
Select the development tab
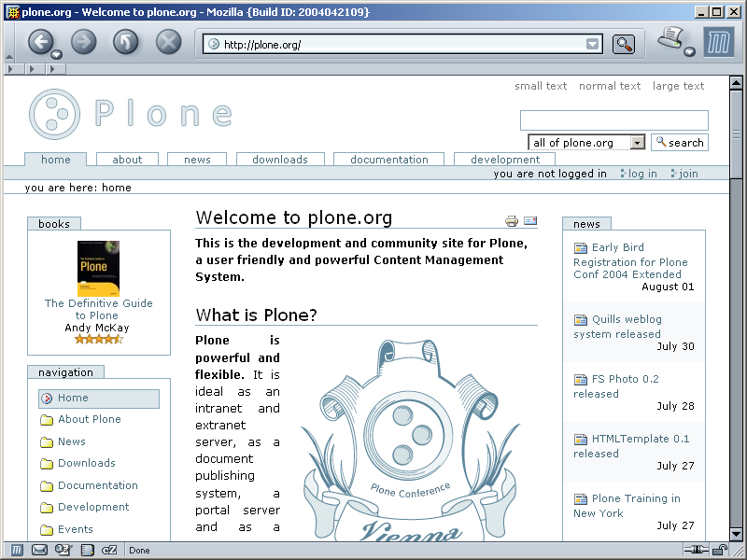tap(505, 160)
